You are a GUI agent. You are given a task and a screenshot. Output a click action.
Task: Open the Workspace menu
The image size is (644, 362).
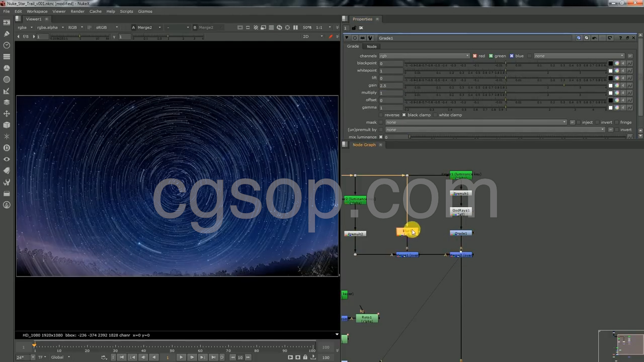(x=37, y=11)
